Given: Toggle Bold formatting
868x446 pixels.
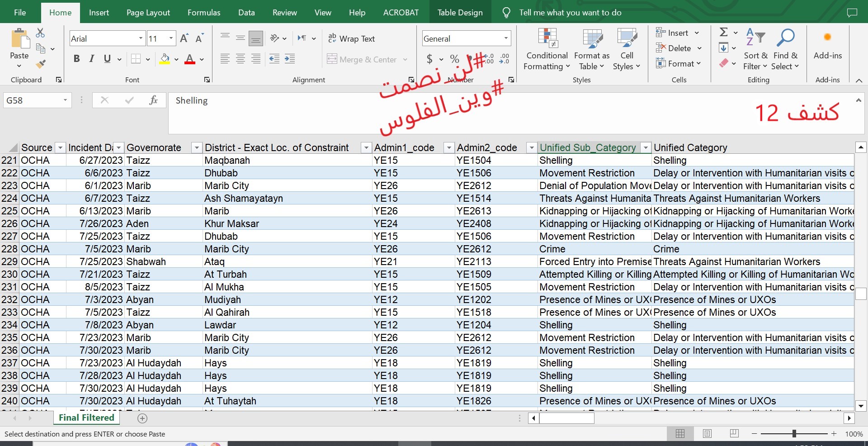Looking at the screenshot, I should [76, 59].
